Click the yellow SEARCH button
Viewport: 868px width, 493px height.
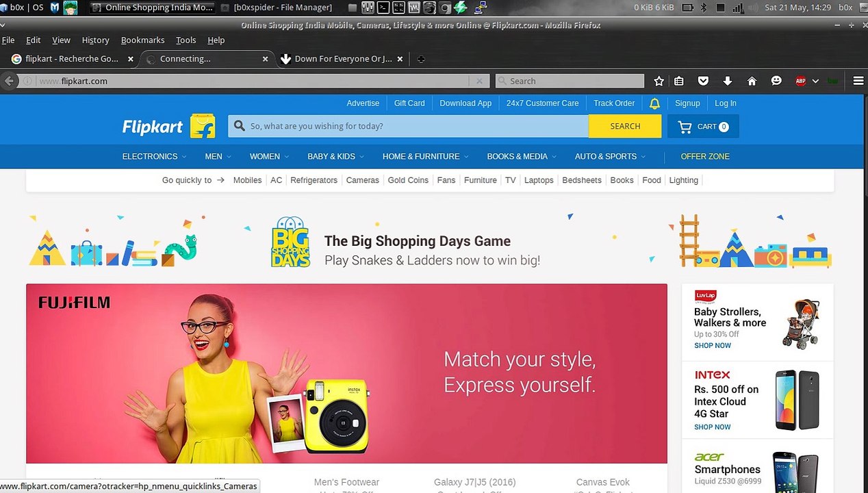coord(625,126)
